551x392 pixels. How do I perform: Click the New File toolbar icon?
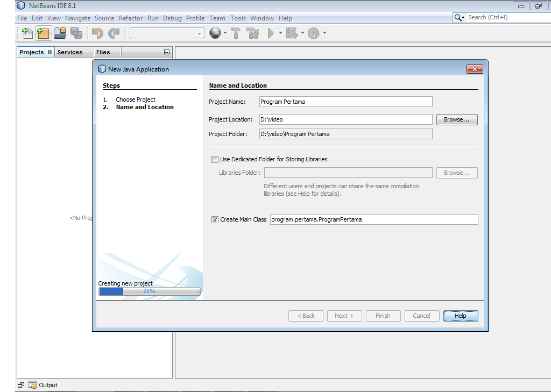(x=27, y=33)
